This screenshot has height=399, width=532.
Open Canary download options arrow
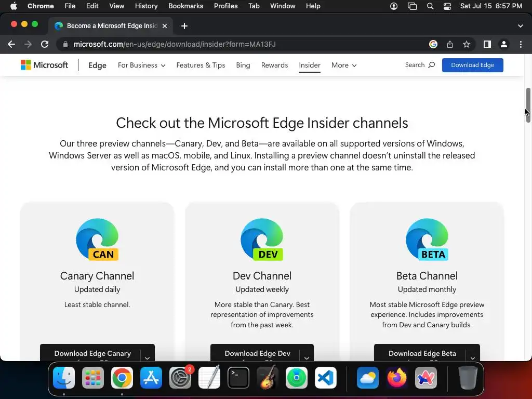click(x=147, y=357)
